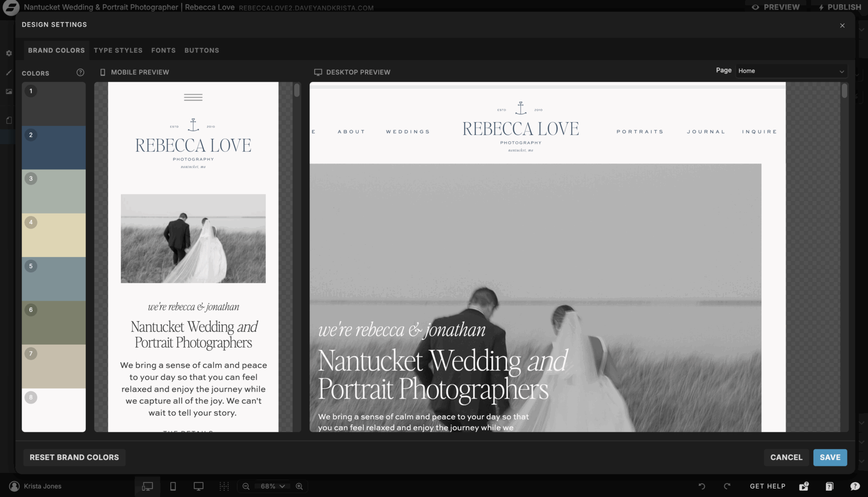Select the pencil edit icon in left sidebar
868x497 pixels.
[9, 72]
